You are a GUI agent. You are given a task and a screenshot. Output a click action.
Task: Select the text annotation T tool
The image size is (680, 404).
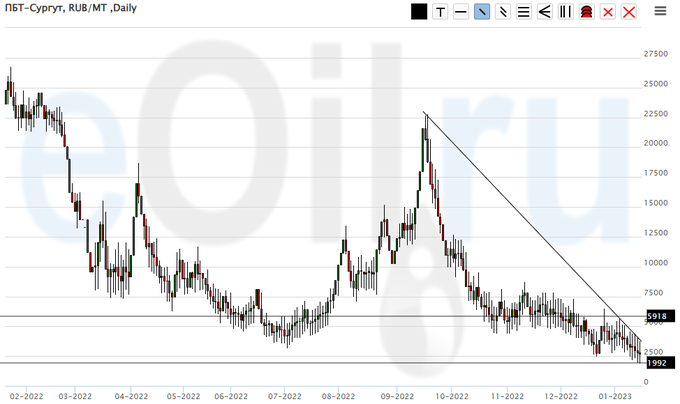[439, 12]
